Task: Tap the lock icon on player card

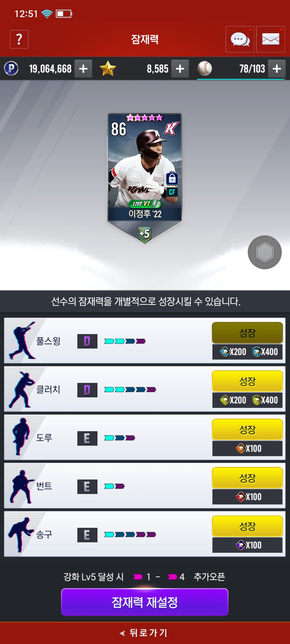Action: (172, 178)
